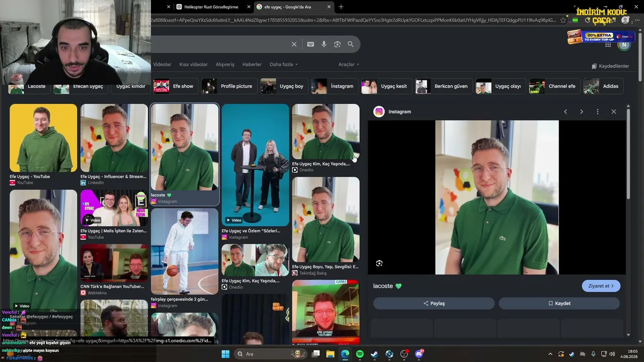Filter images by Adidas chip

coord(603,86)
